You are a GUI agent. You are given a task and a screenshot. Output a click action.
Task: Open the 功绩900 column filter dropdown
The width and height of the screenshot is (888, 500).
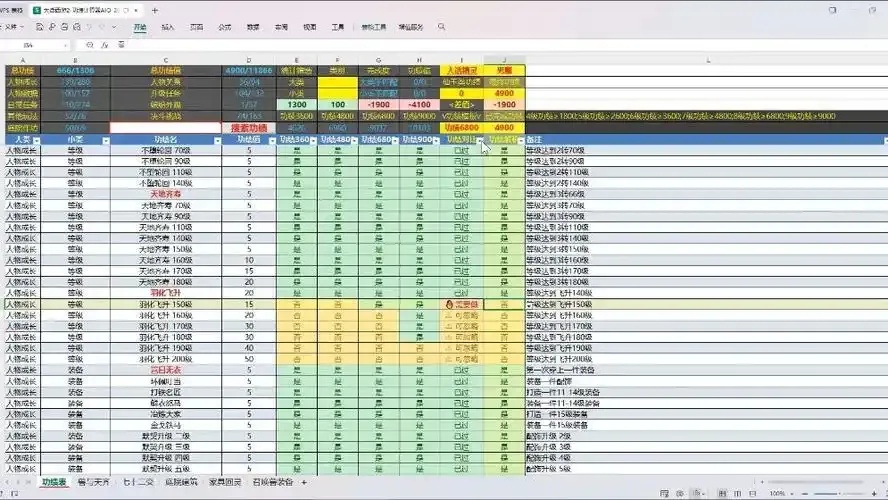[436, 140]
